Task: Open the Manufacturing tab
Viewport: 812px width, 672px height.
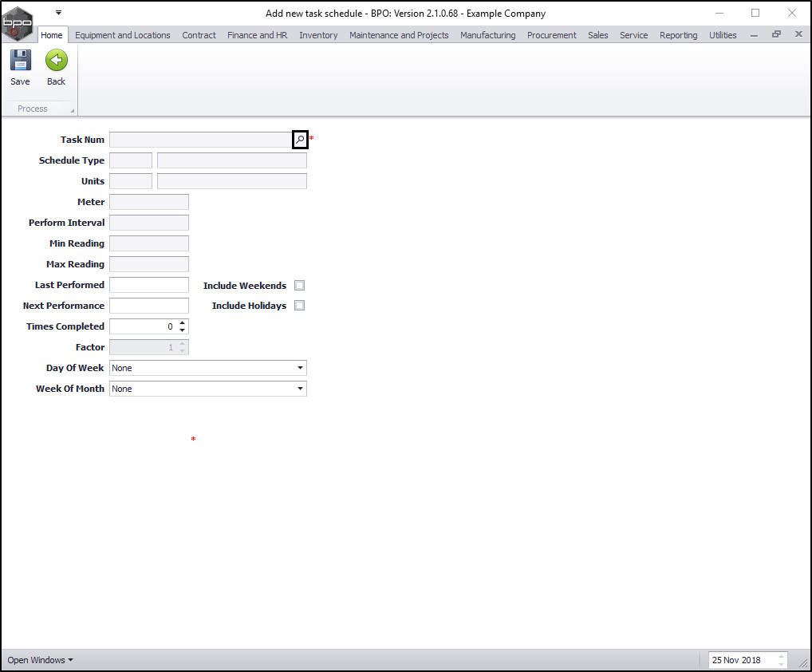Action: 488,35
